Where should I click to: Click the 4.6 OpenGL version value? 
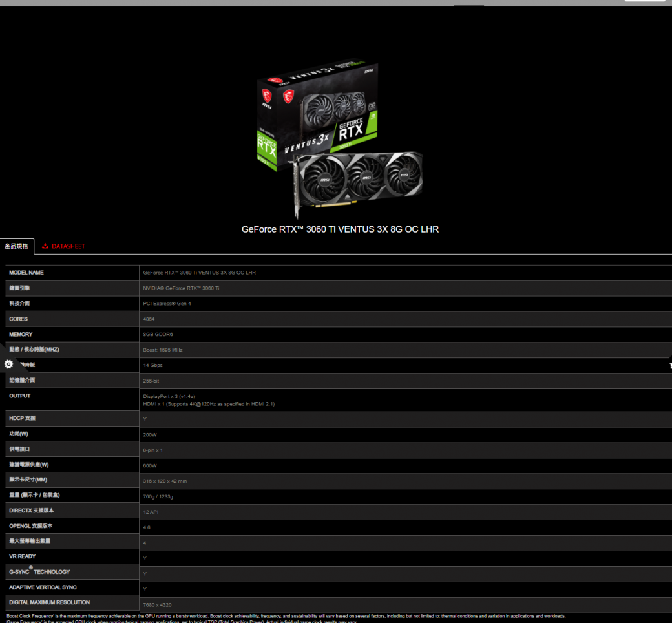pos(147,527)
